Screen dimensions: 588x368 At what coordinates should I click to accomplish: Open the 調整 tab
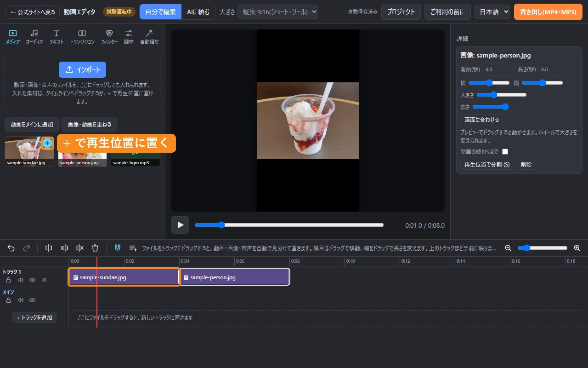click(x=129, y=37)
